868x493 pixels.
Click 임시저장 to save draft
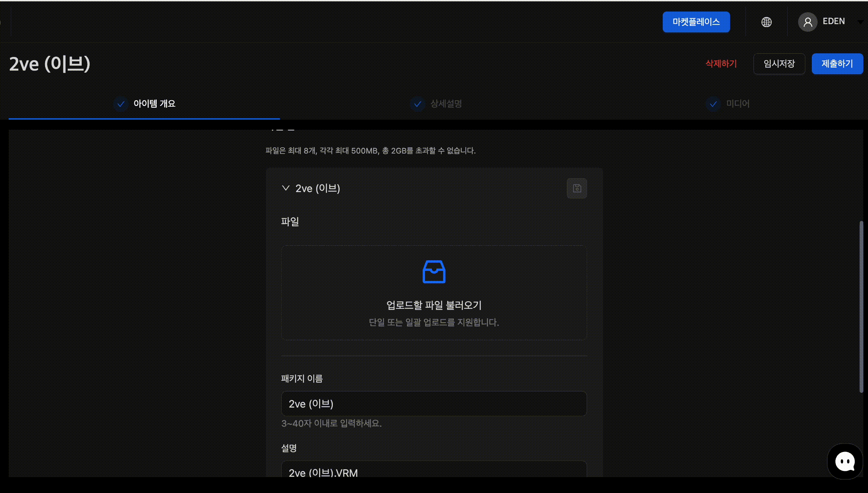tap(779, 64)
